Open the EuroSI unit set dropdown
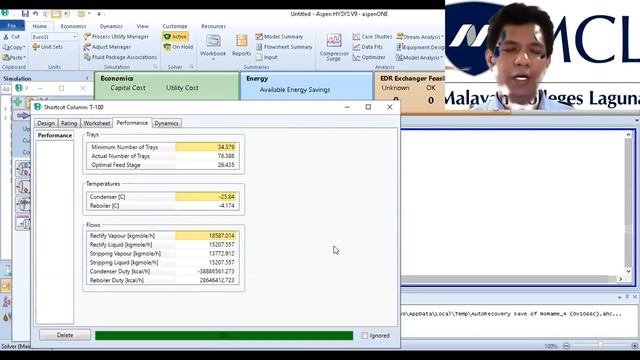This screenshot has width=640, height=360. [x=74, y=37]
